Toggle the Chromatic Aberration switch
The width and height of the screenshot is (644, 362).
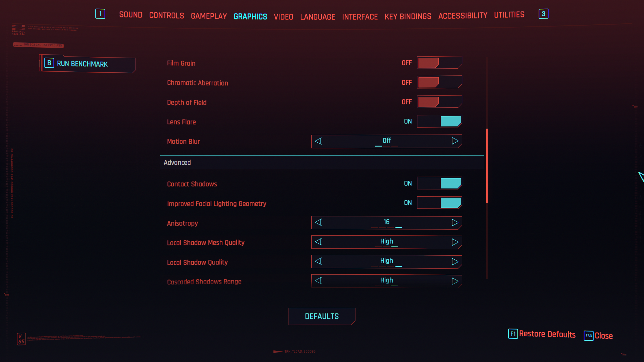tap(439, 82)
